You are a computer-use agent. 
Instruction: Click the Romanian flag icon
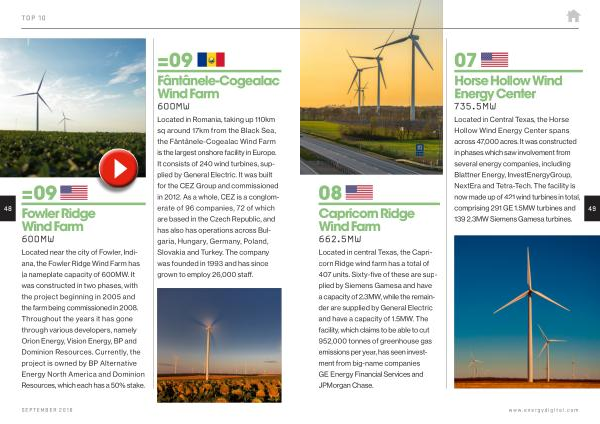[x=212, y=59]
